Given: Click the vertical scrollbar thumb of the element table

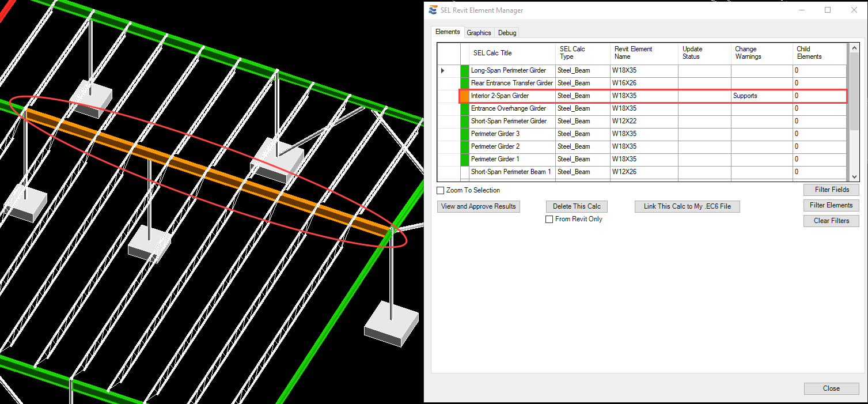Looking at the screenshot, I should point(855,91).
